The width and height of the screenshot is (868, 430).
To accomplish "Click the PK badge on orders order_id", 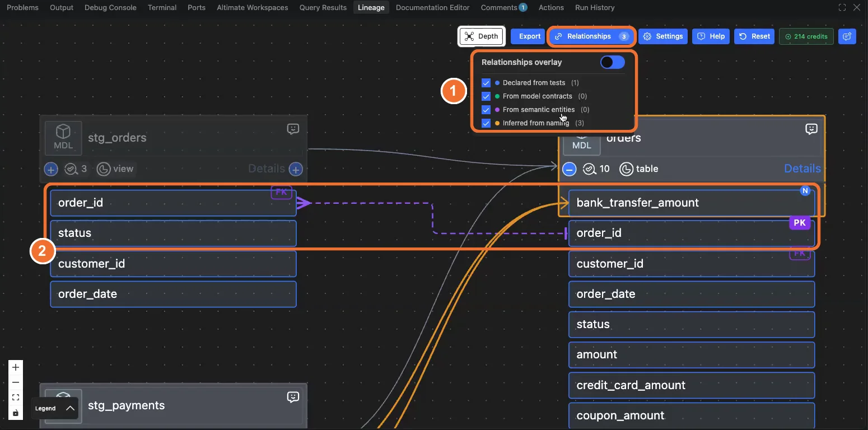I will 800,223.
